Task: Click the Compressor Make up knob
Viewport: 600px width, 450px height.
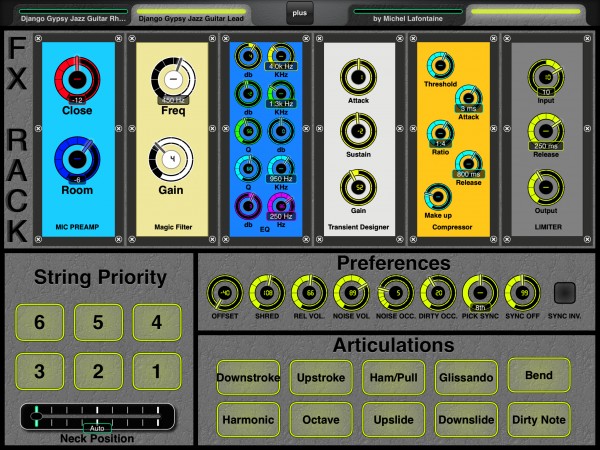Action: click(438, 197)
